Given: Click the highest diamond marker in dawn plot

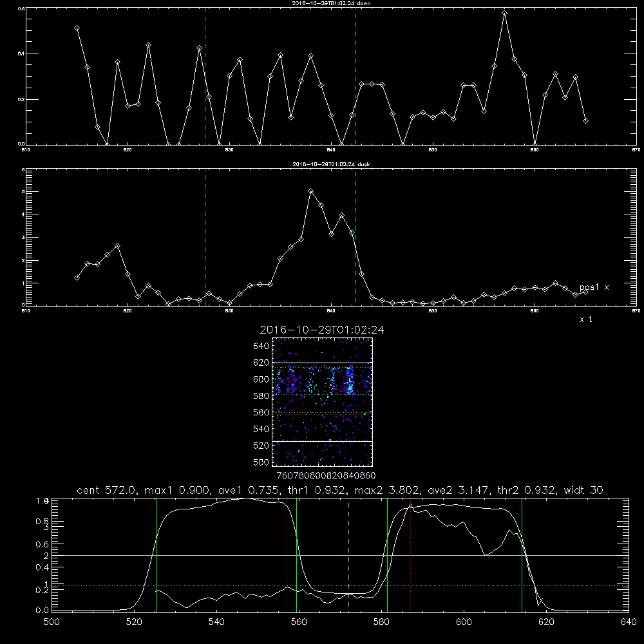Looking at the screenshot, I should point(505,14).
